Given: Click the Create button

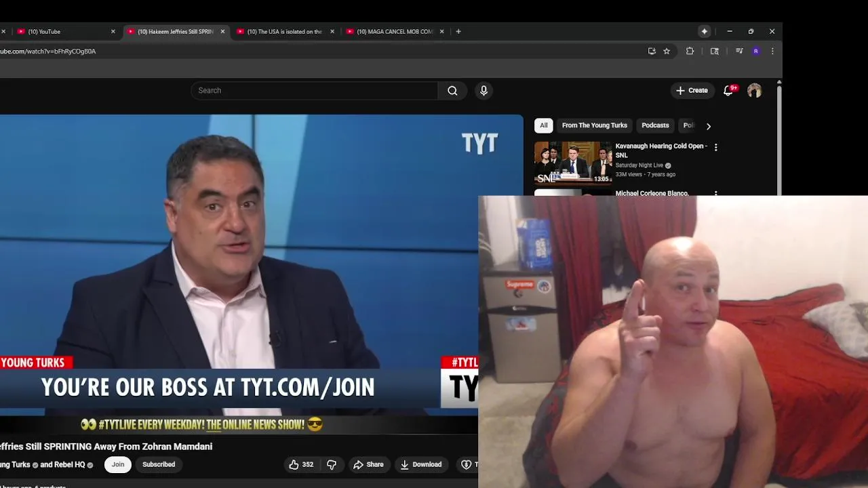Looking at the screenshot, I should pos(692,91).
